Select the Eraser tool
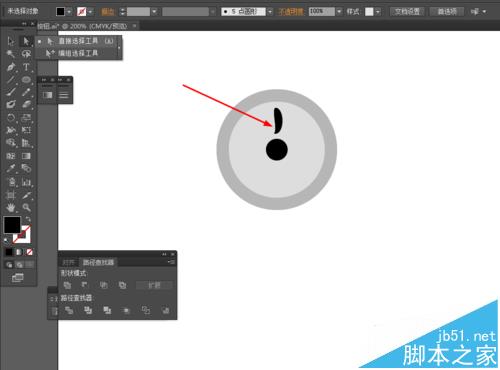The width and height of the screenshot is (500, 370). coord(26,105)
